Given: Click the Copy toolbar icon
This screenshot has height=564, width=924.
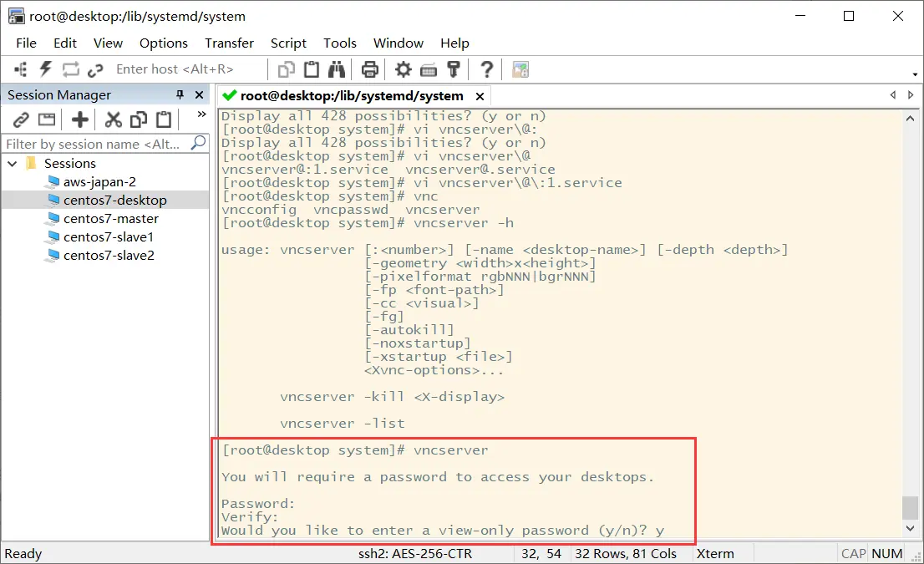Looking at the screenshot, I should click(x=287, y=69).
